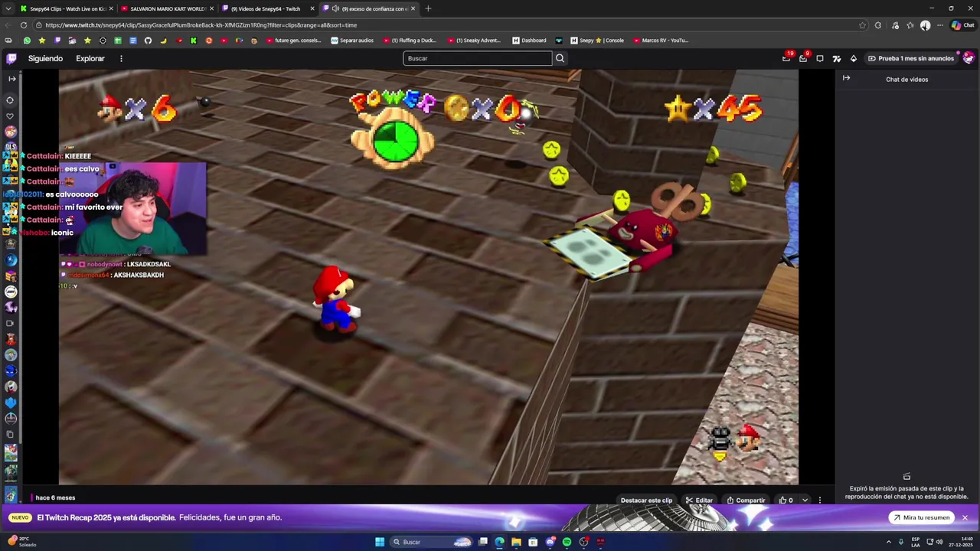Open the Copilot Chat button

[x=963, y=24]
